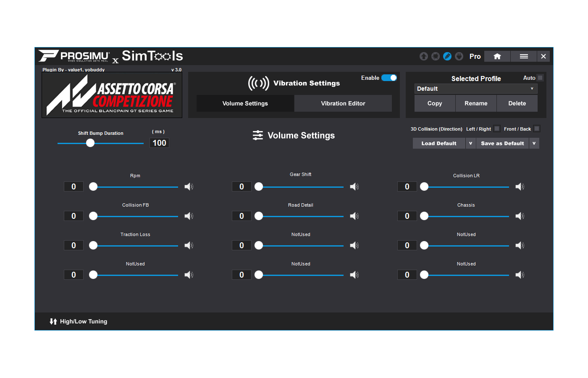Image resolution: width=588 pixels, height=378 pixels.
Task: Click the home icon button
Action: click(x=497, y=56)
